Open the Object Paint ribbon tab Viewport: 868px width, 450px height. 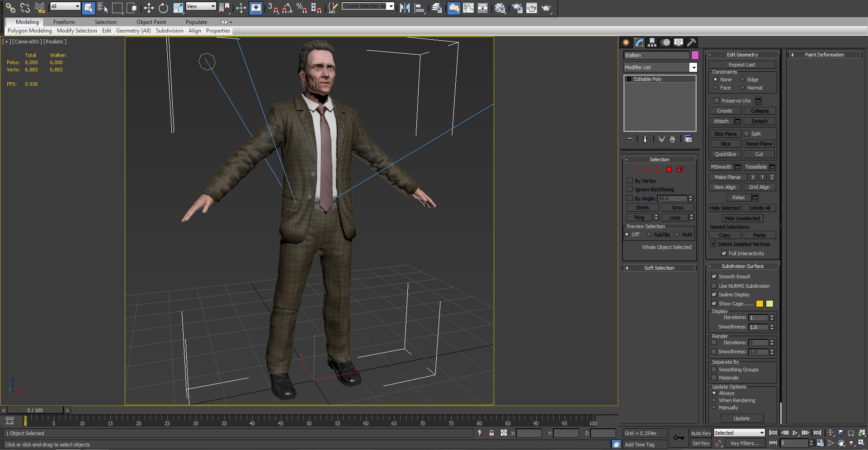coord(151,22)
